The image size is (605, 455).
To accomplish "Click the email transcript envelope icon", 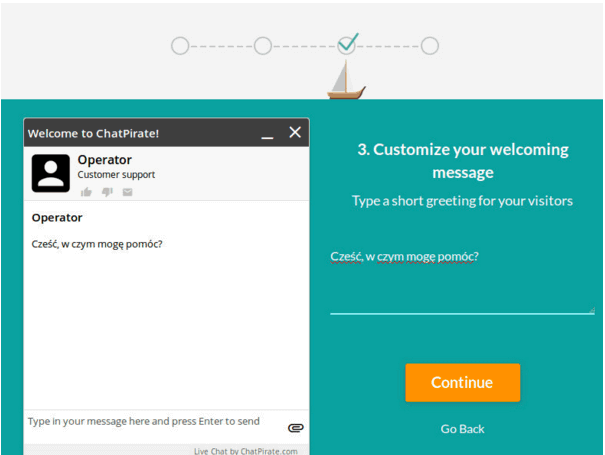I will pyautogui.click(x=127, y=192).
